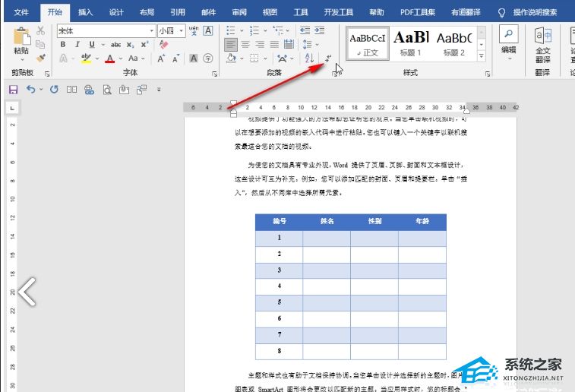Switch to the 插入 (Insert) tab
Screen dimensions: 575x392
pos(85,12)
